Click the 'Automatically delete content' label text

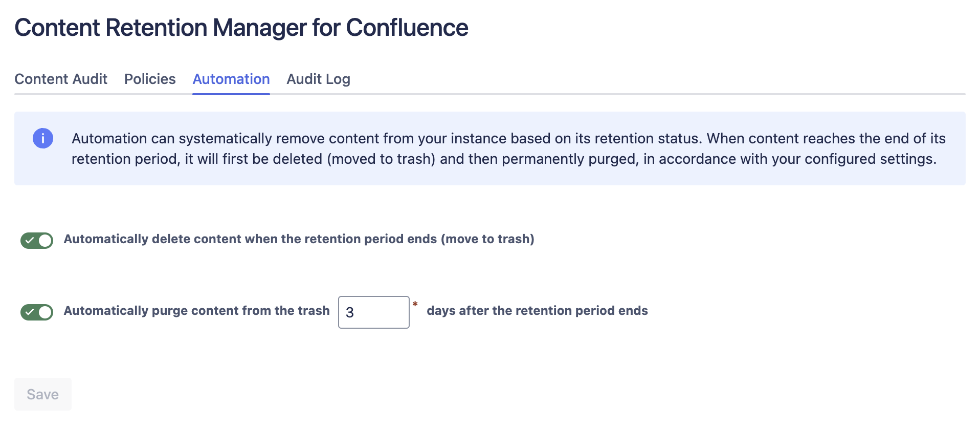coord(299,239)
